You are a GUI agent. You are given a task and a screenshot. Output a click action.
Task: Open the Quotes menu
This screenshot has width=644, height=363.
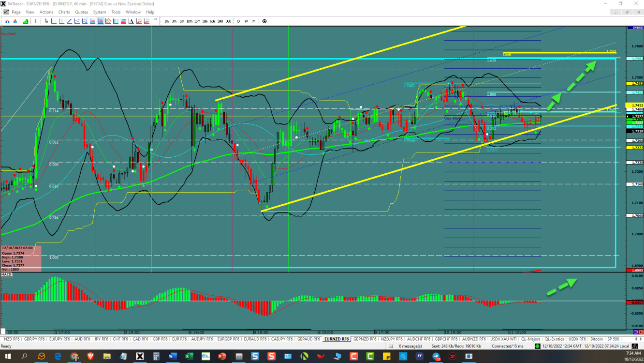(x=82, y=12)
